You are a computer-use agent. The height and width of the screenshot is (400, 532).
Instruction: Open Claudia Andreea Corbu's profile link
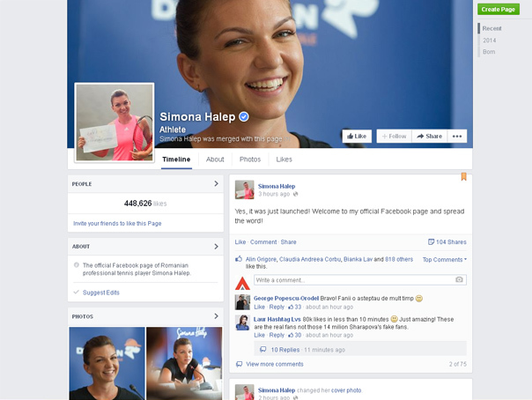click(310, 259)
